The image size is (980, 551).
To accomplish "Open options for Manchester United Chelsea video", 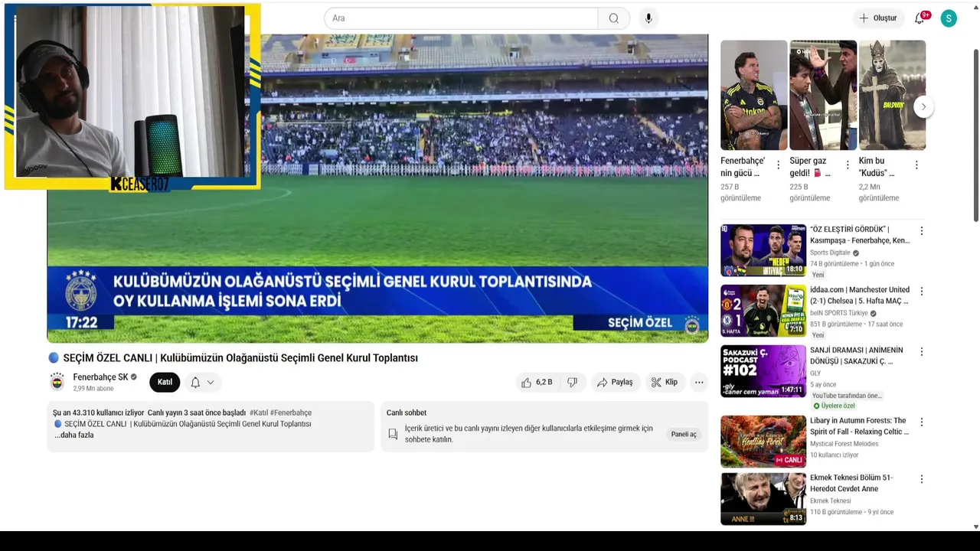I will click(x=922, y=291).
